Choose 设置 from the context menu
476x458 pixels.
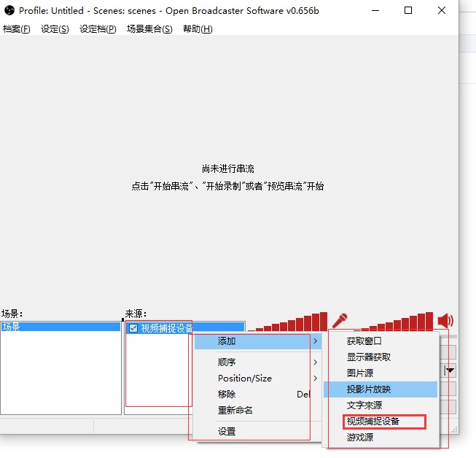tap(257, 431)
